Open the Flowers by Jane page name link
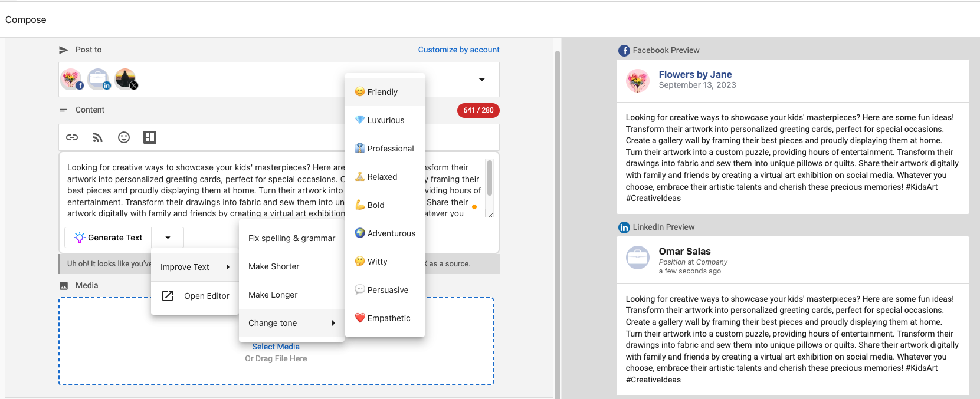This screenshot has width=980, height=399. [x=695, y=75]
